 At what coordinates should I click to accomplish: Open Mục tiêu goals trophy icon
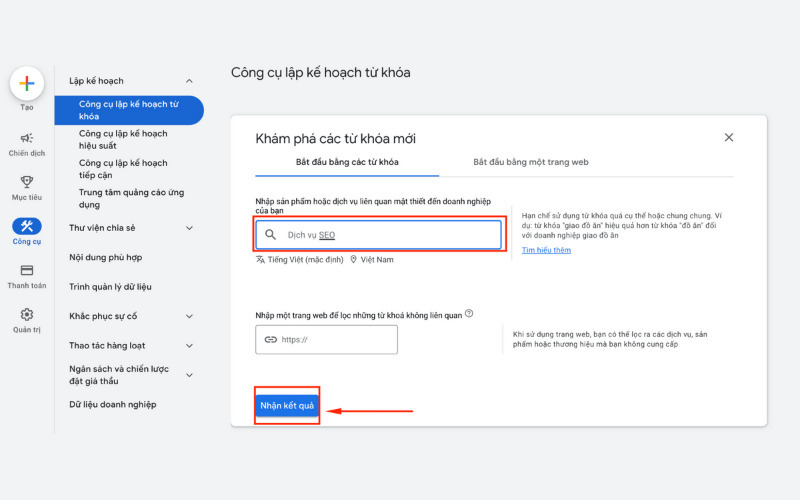click(27, 182)
